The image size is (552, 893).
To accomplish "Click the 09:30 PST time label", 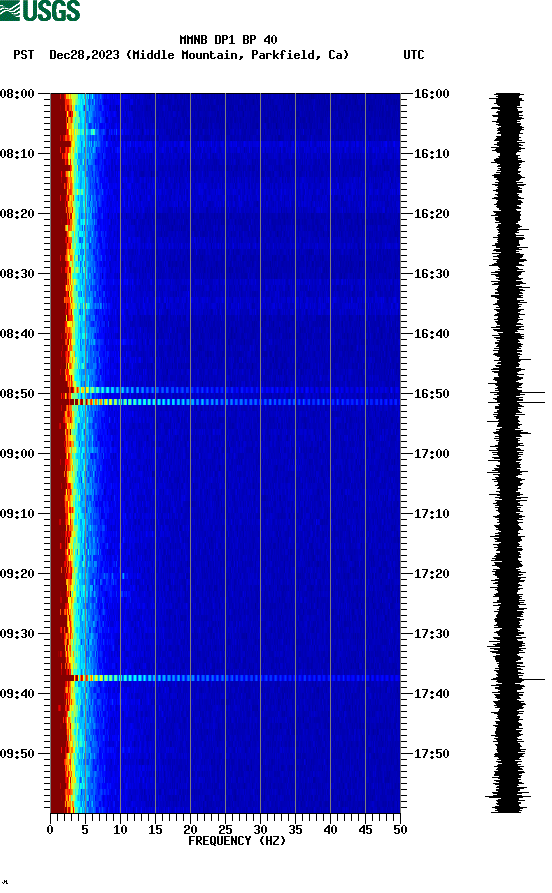I will [x=17, y=634].
